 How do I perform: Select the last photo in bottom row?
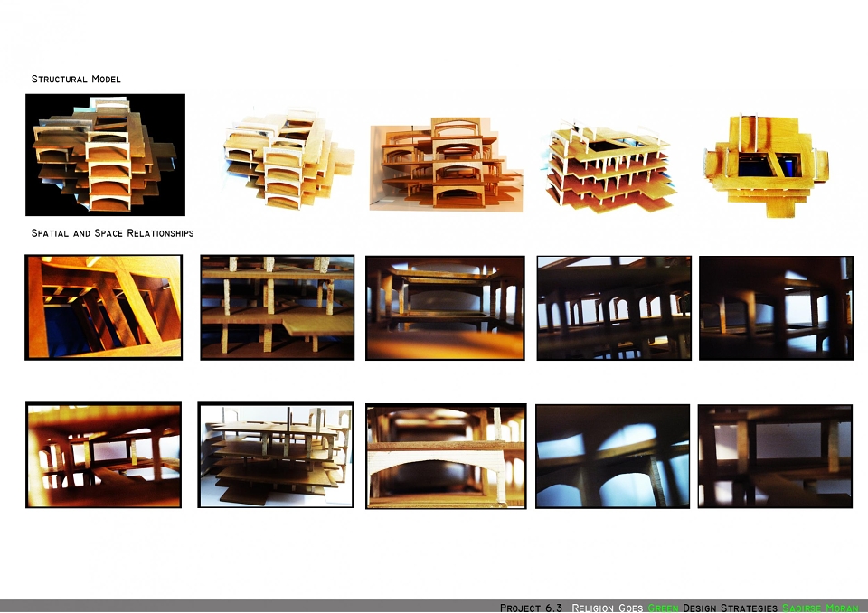(x=775, y=456)
